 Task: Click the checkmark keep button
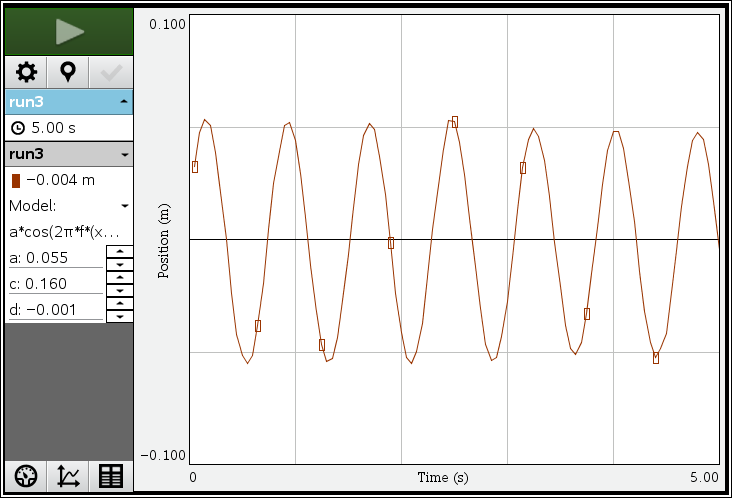(110, 72)
